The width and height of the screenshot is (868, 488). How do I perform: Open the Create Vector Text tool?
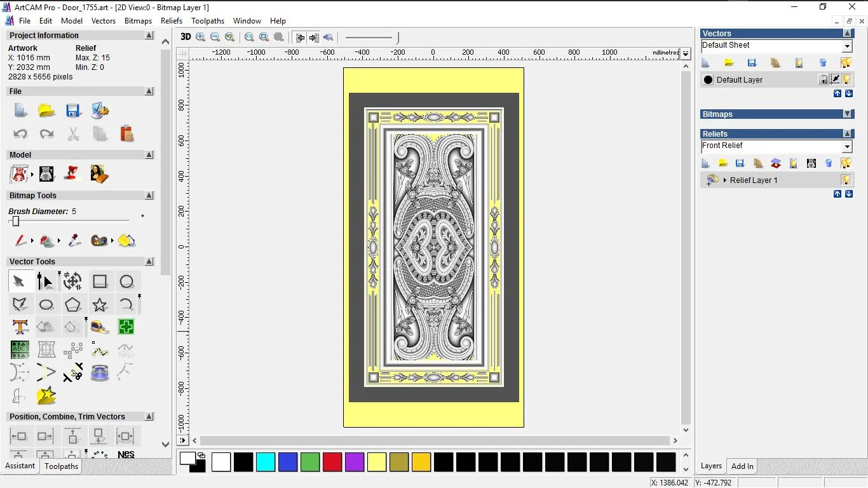tap(20, 327)
